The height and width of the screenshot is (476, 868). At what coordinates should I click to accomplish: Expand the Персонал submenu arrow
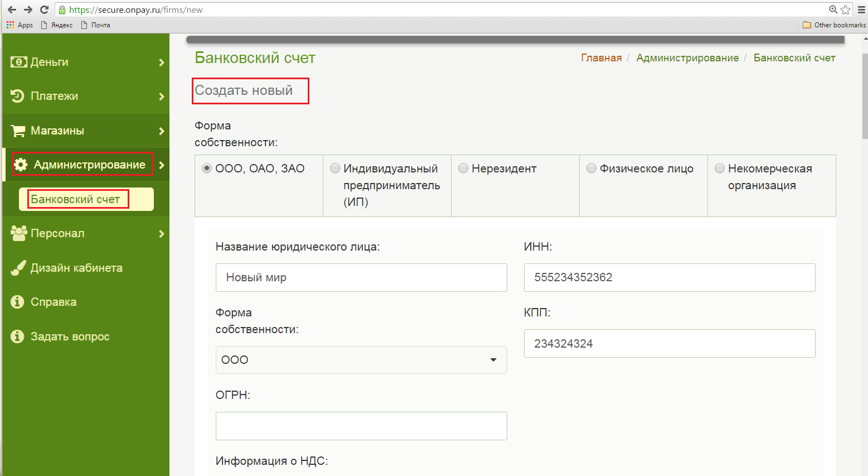[161, 234]
